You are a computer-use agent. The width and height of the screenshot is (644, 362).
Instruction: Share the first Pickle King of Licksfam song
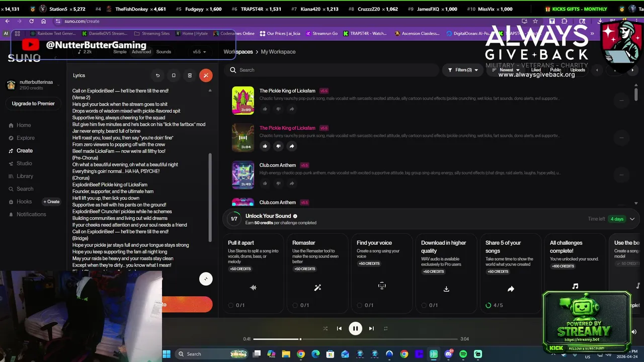(x=292, y=109)
